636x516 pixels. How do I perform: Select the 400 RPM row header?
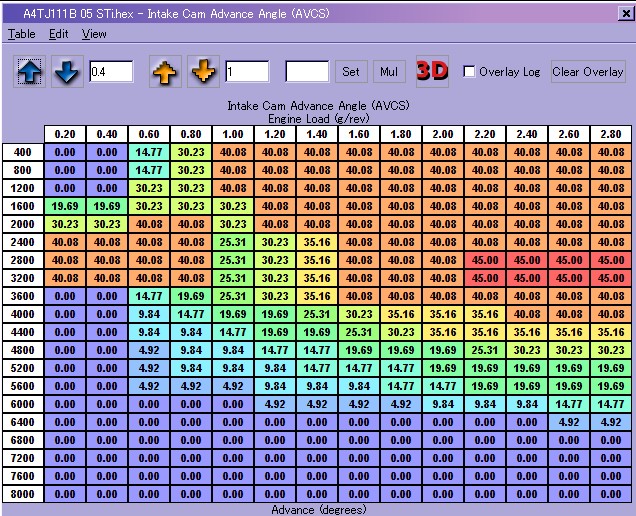coord(23,152)
